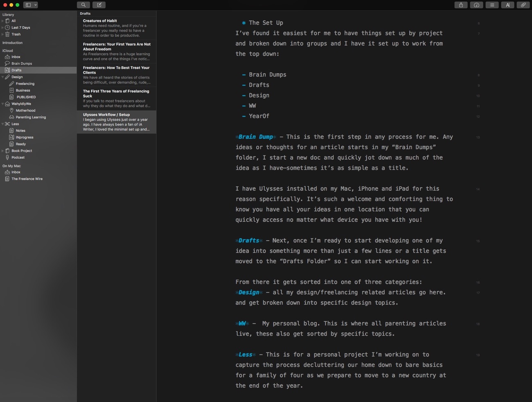
Task: Select the Less scissors icon
Action: click(x=7, y=124)
